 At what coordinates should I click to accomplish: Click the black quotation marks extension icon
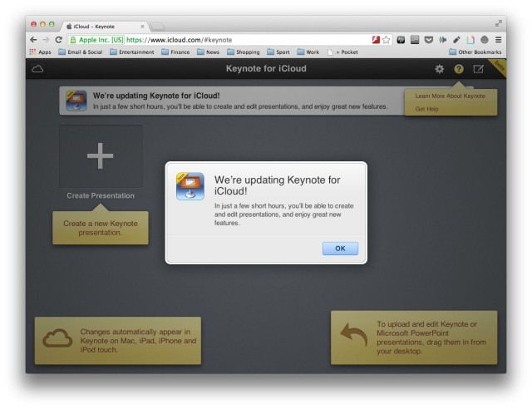click(401, 40)
